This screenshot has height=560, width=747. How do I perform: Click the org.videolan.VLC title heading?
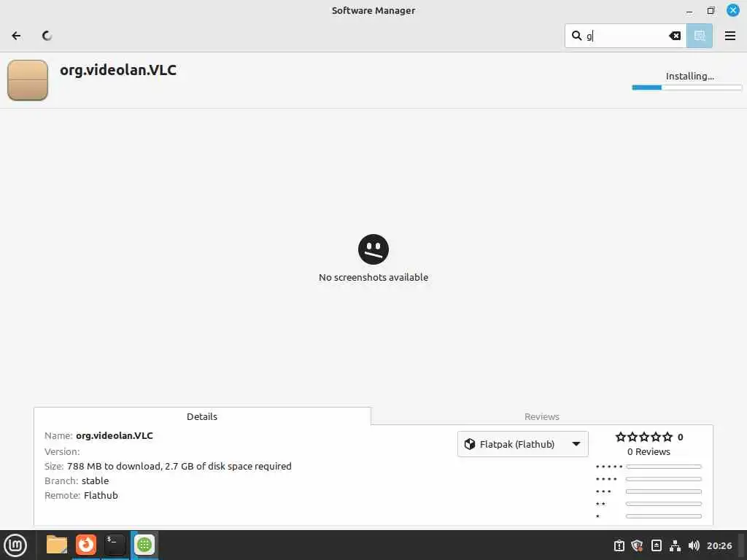point(118,70)
